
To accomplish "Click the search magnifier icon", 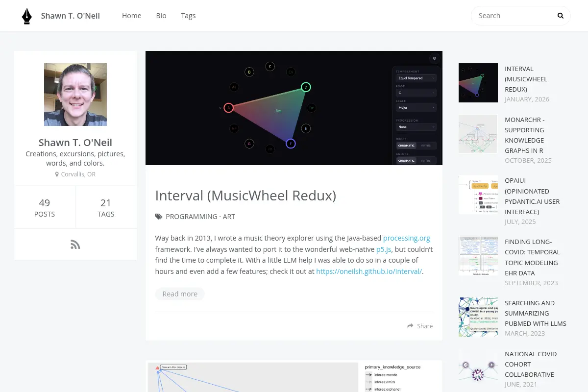I will [x=561, y=16].
